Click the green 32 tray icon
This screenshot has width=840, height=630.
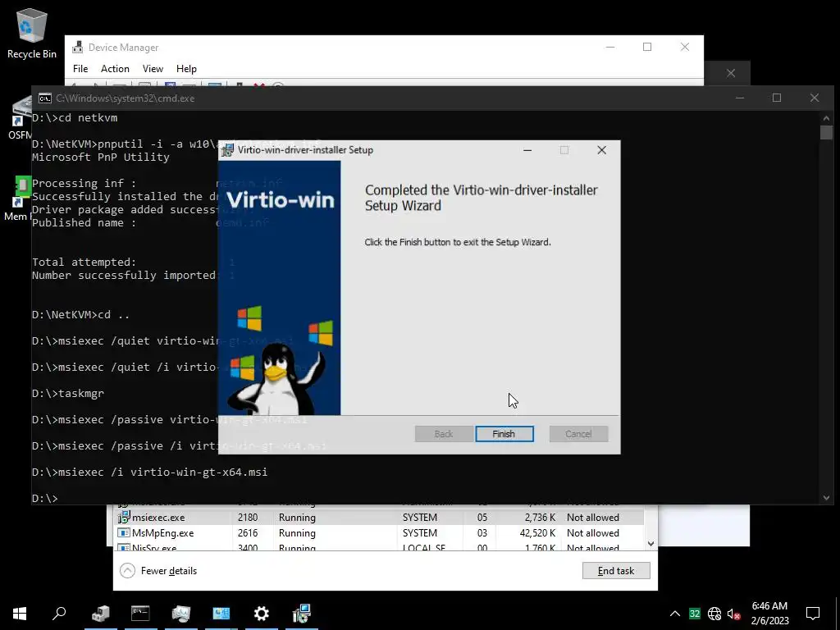(x=694, y=614)
